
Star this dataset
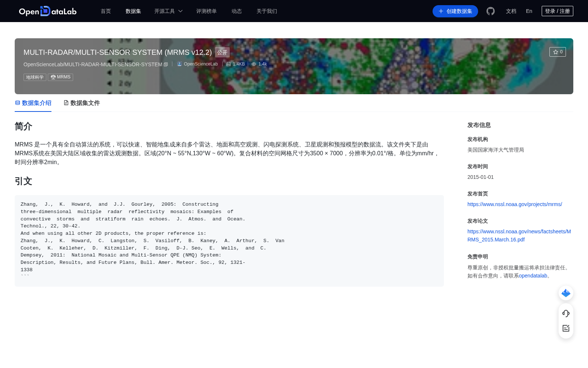[x=557, y=52]
